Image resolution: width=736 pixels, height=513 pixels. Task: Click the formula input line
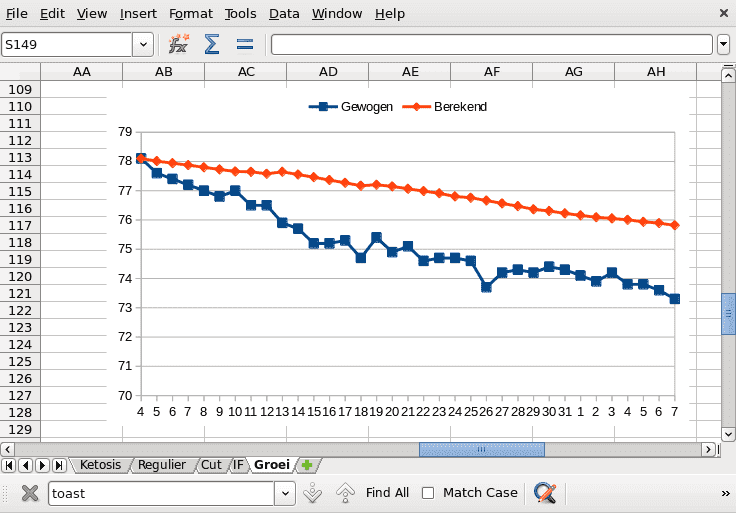click(490, 44)
